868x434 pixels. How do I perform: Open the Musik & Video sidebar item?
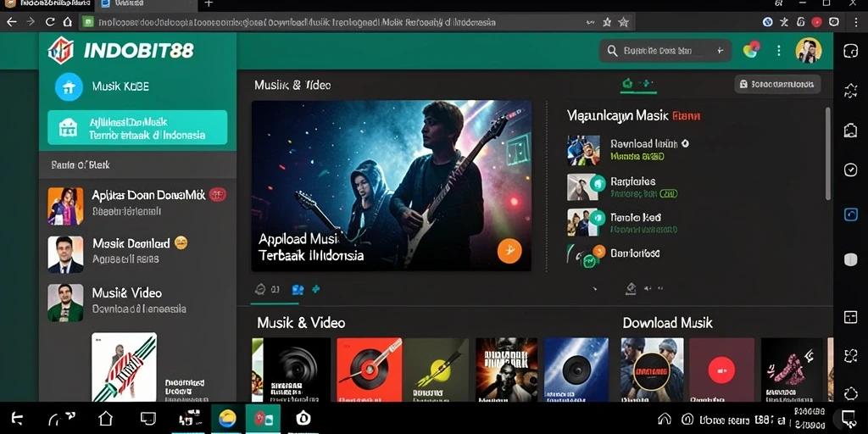(x=137, y=303)
